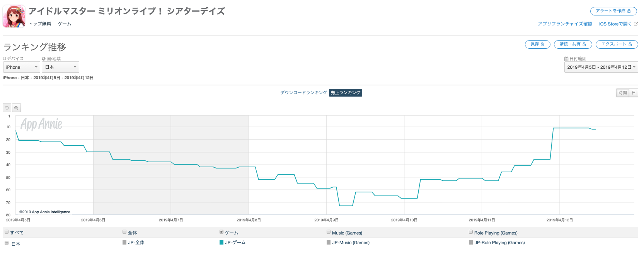Enable the 全体 category checkbox
This screenshot has height=260, width=644.
coord(124,232)
